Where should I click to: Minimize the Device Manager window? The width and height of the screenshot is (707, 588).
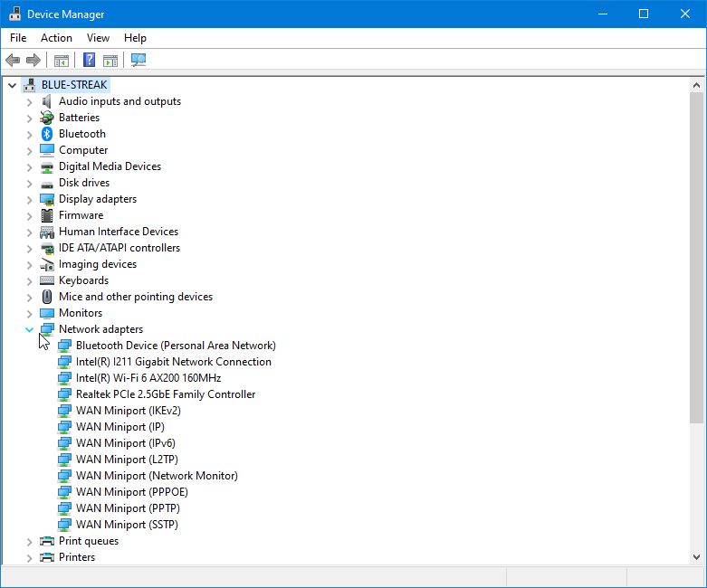click(x=602, y=14)
